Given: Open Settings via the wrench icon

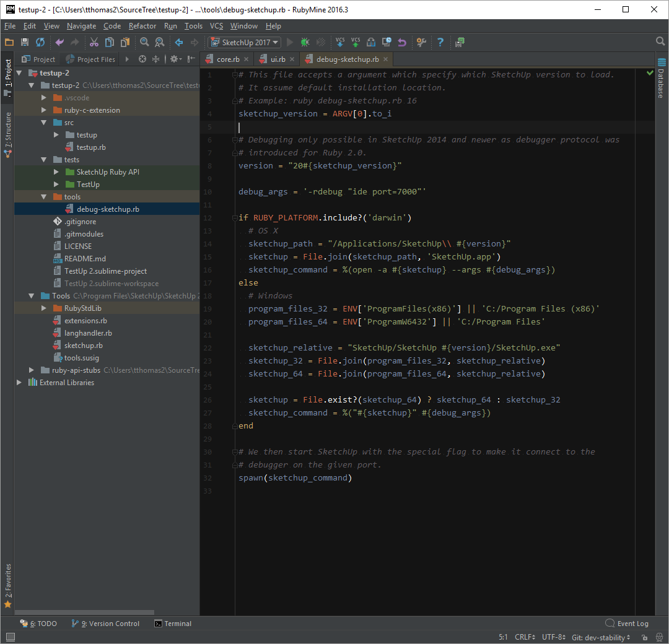Looking at the screenshot, I should 421,42.
